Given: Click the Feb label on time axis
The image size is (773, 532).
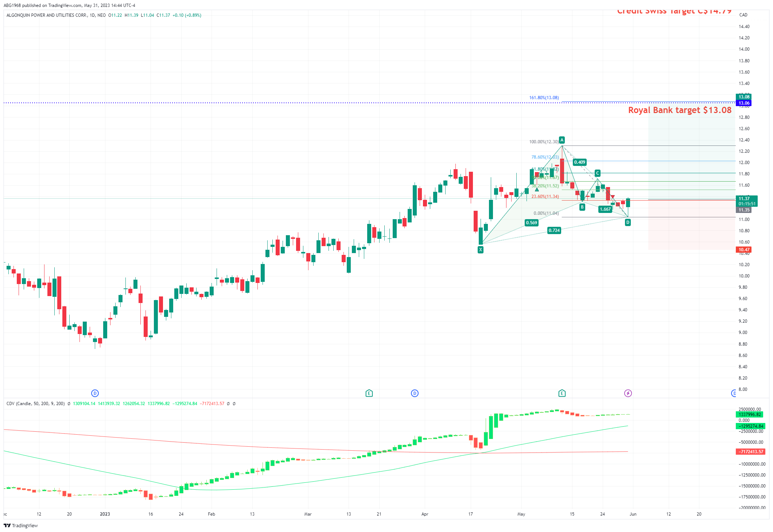Looking at the screenshot, I should [x=211, y=514].
